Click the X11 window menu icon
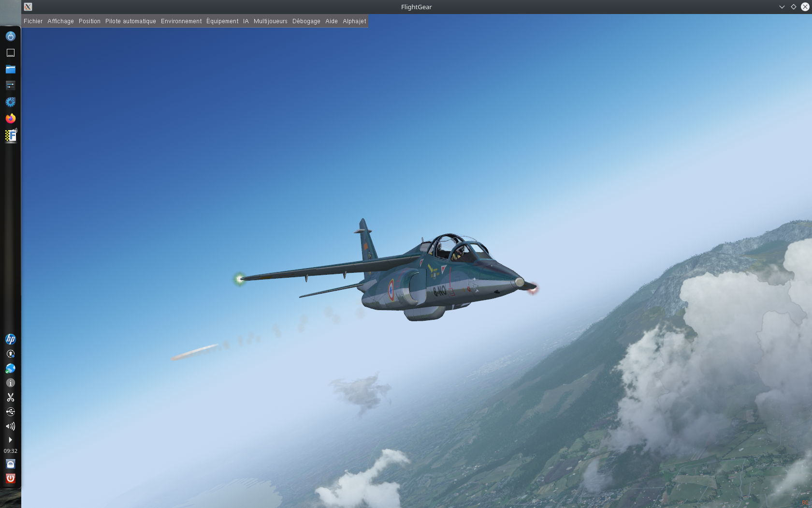 click(28, 7)
